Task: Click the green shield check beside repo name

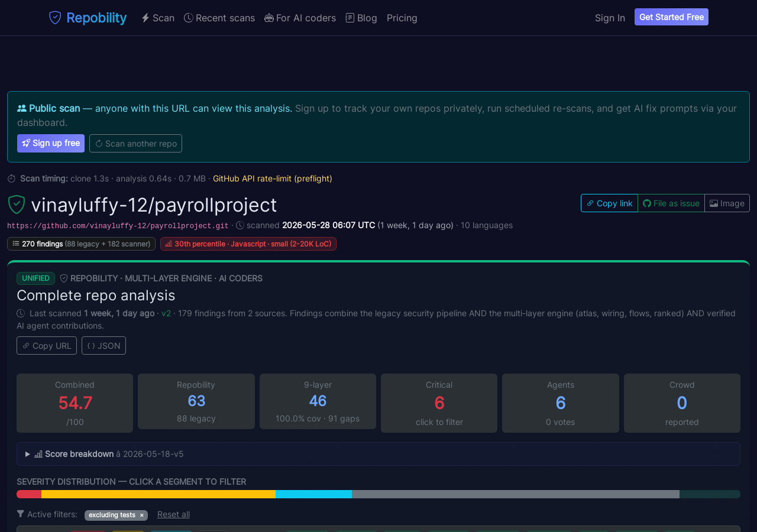Action: (x=17, y=205)
